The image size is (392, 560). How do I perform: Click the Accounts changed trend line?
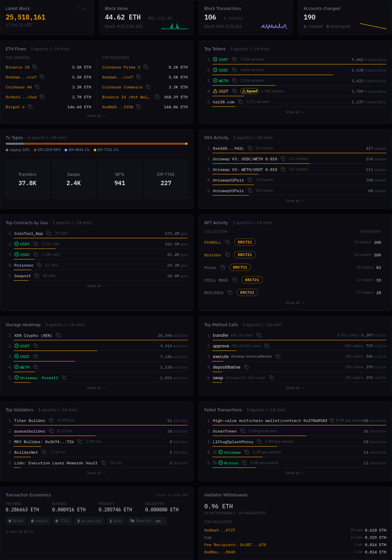pyautogui.click(x=373, y=26)
